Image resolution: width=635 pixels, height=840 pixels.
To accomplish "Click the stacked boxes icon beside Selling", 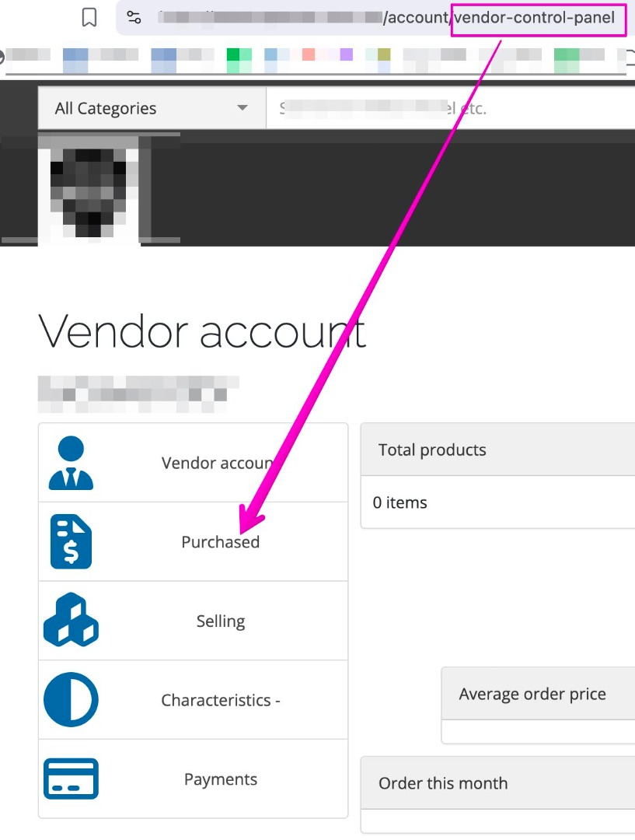I will pyautogui.click(x=71, y=620).
